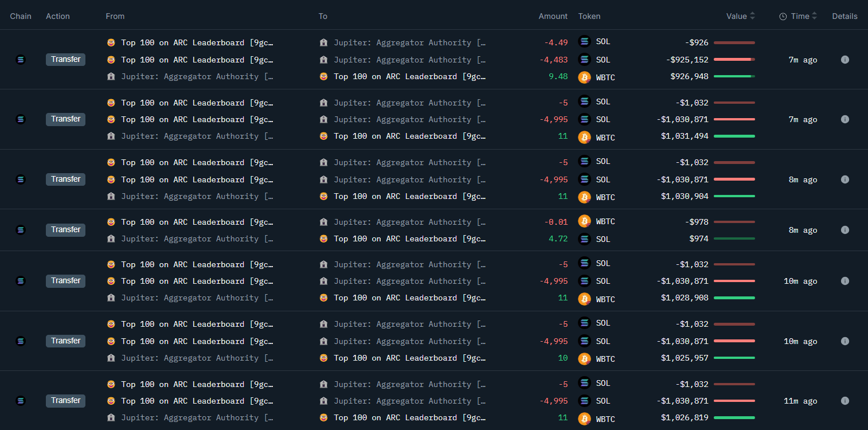Viewport: 868px width, 430px height.
Task: Click the amount -4,483
Action: click(x=554, y=60)
